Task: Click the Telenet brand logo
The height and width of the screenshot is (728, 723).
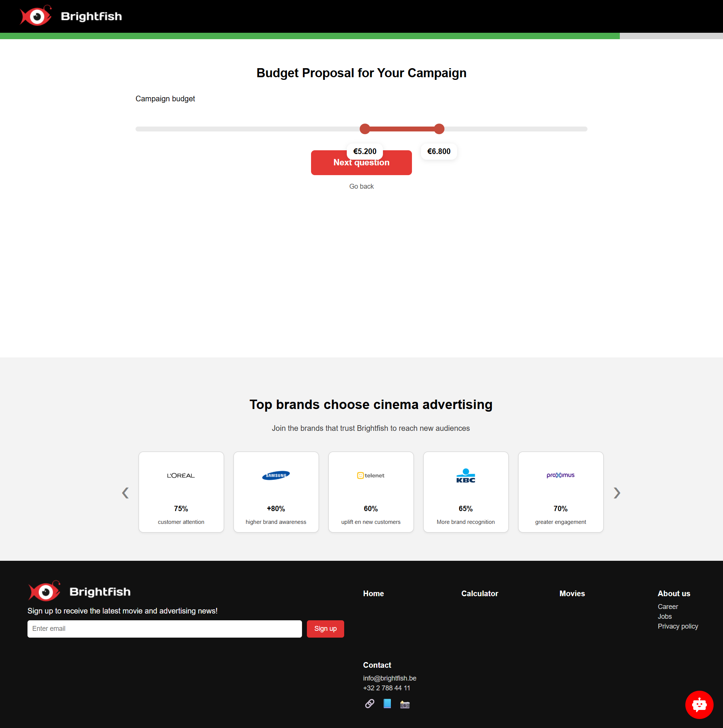Action: tap(371, 476)
